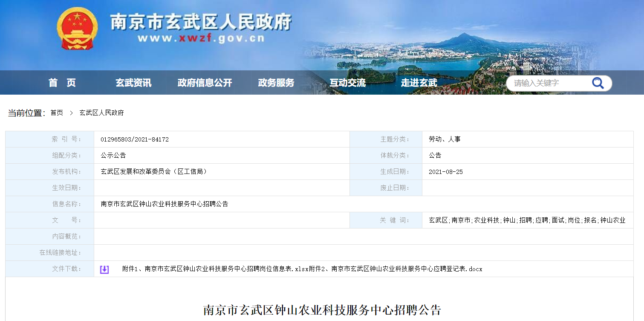
Task: Click the 体裁分类 field label
Action: pyautogui.click(x=395, y=156)
